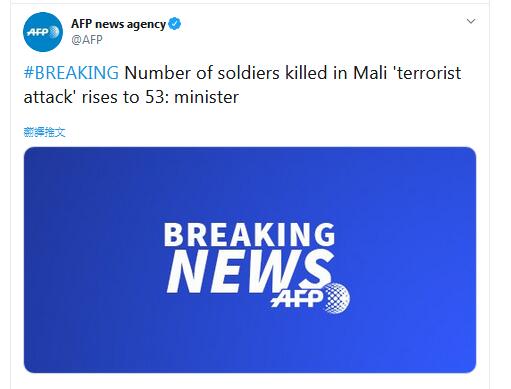Viewport: 511px width, 389px height.
Task: Click the globe inside the profile avatar
Action: (x=54, y=32)
